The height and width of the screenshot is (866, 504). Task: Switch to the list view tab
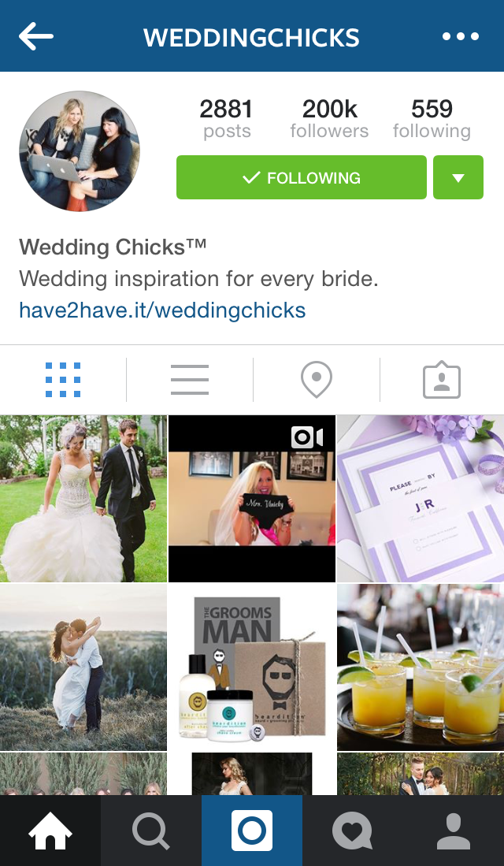[x=189, y=380]
